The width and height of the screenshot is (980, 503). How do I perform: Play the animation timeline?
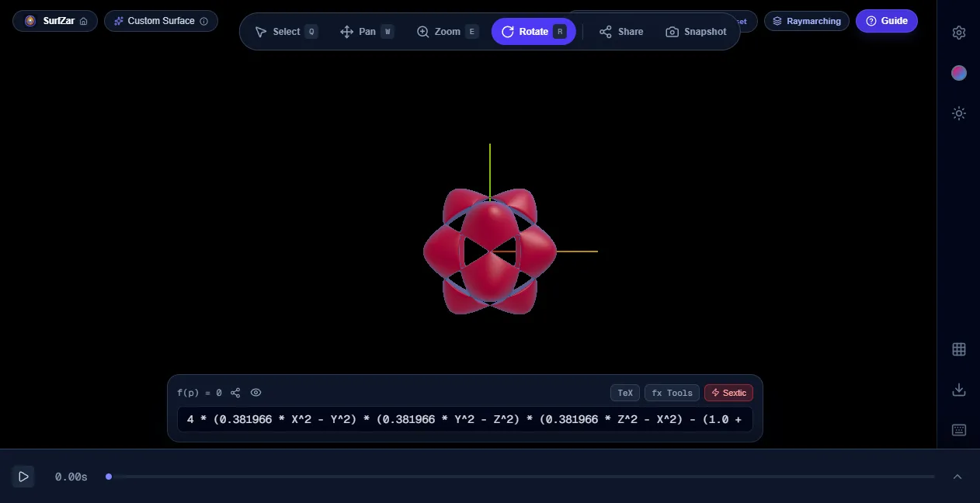point(23,477)
